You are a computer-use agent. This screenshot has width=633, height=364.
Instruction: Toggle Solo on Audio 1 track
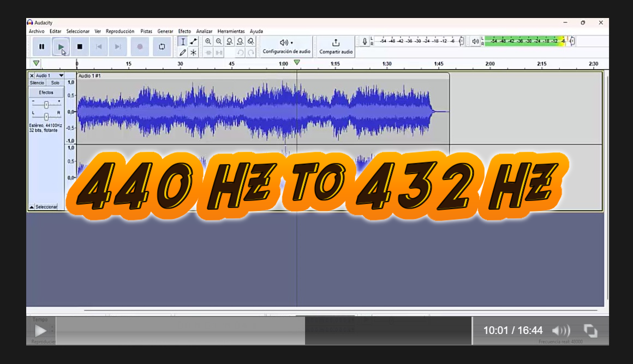55,83
